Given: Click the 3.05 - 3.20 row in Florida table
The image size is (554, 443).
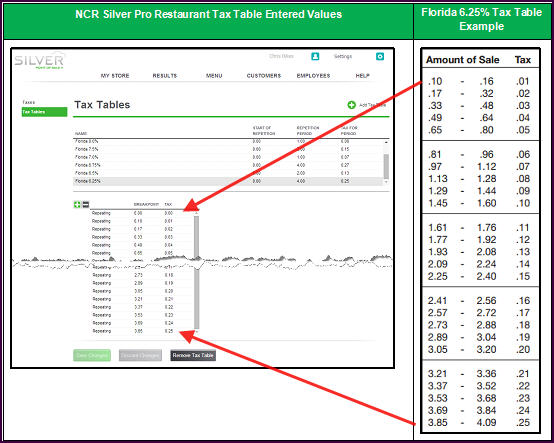Looking at the screenshot, I should coord(479,349).
